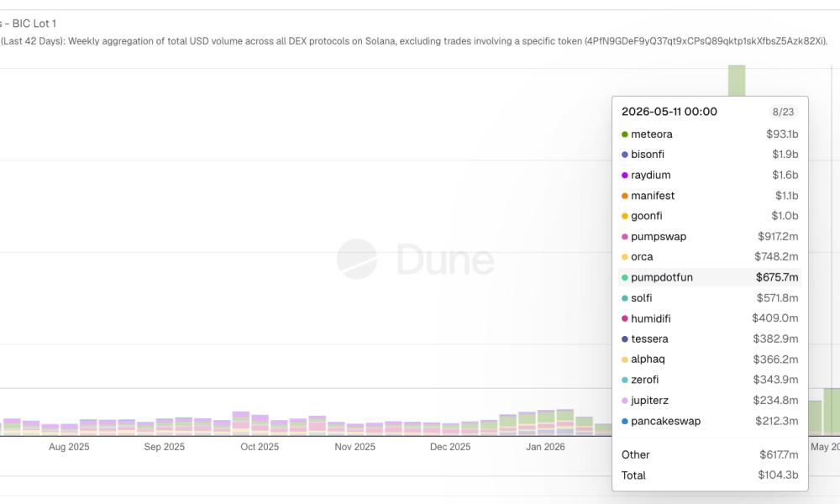840x504 pixels.
Task: Click the Jan 2026 axis label
Action: coord(545,447)
